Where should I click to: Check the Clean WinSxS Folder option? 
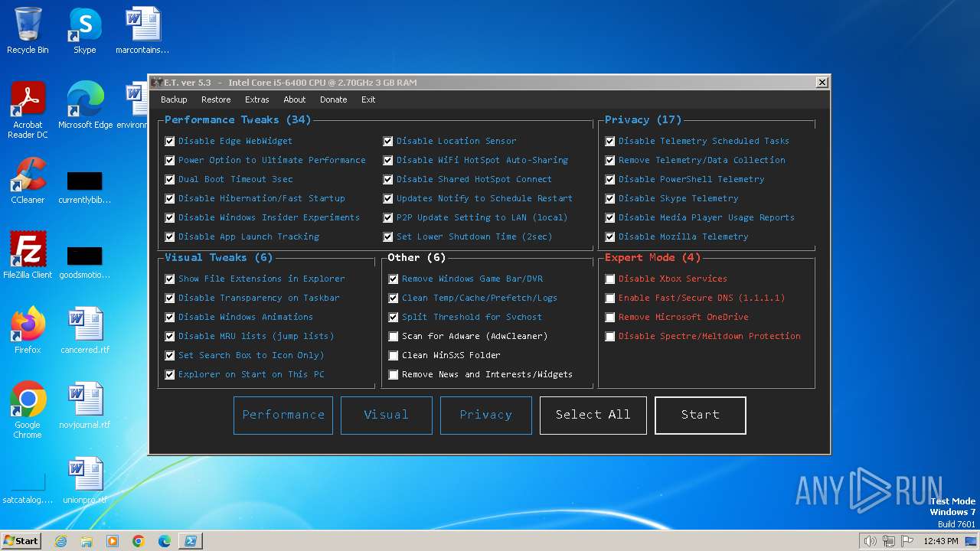coord(394,355)
